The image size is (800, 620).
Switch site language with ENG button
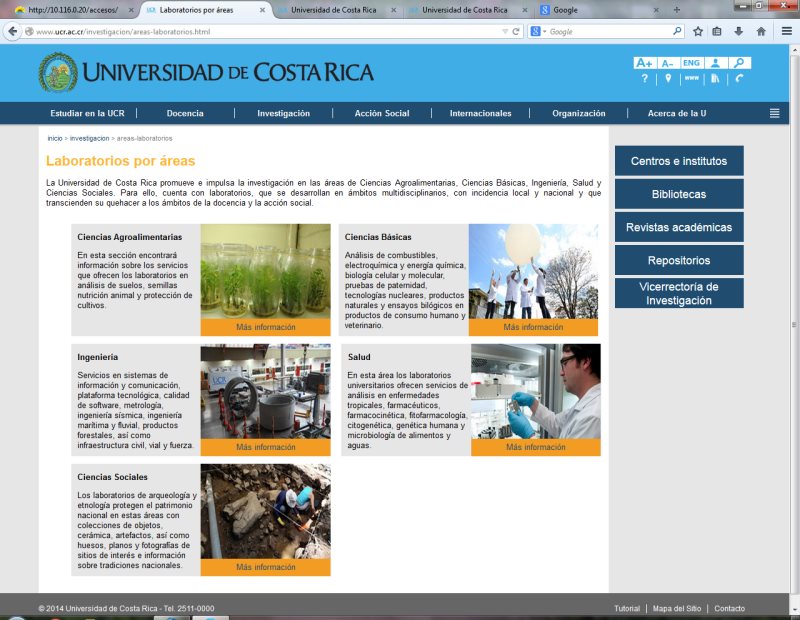(691, 63)
